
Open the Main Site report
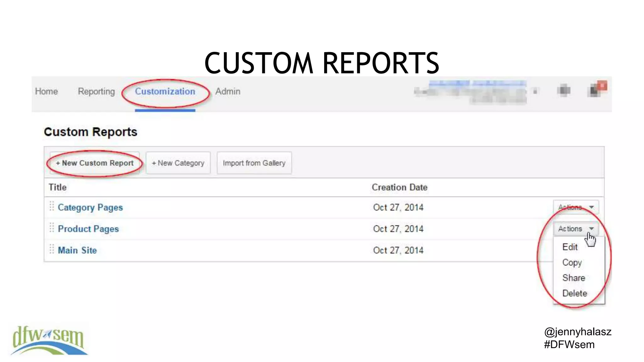77,250
